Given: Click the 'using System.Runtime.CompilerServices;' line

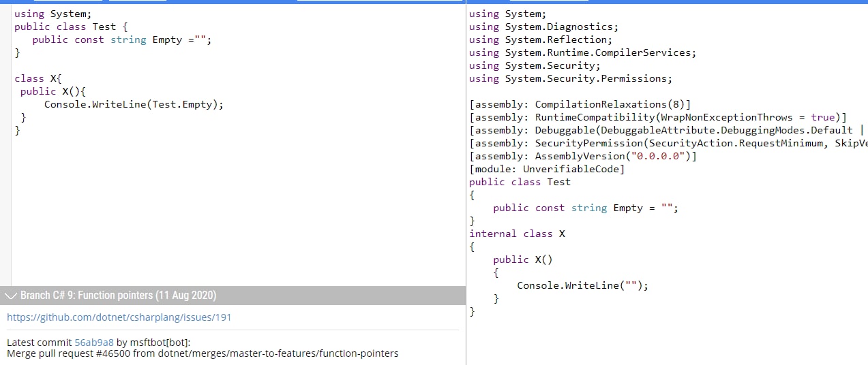Looking at the screenshot, I should click(x=582, y=52).
